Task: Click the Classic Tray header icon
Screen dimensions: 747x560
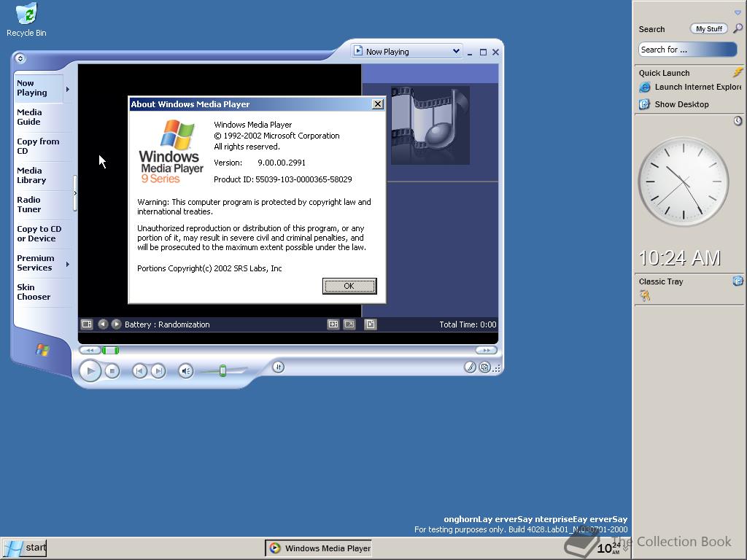Action: (738, 281)
